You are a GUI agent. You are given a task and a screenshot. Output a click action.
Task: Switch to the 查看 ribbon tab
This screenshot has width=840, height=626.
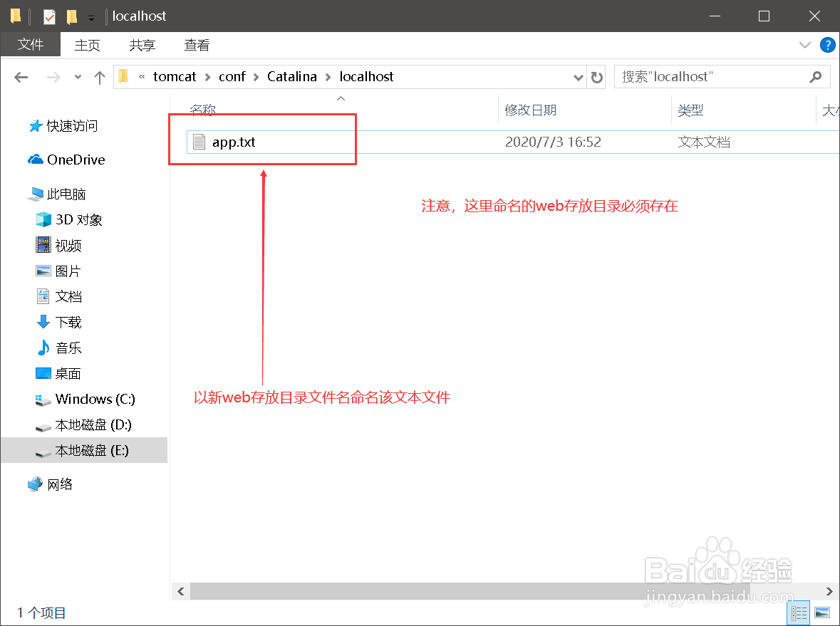point(197,46)
